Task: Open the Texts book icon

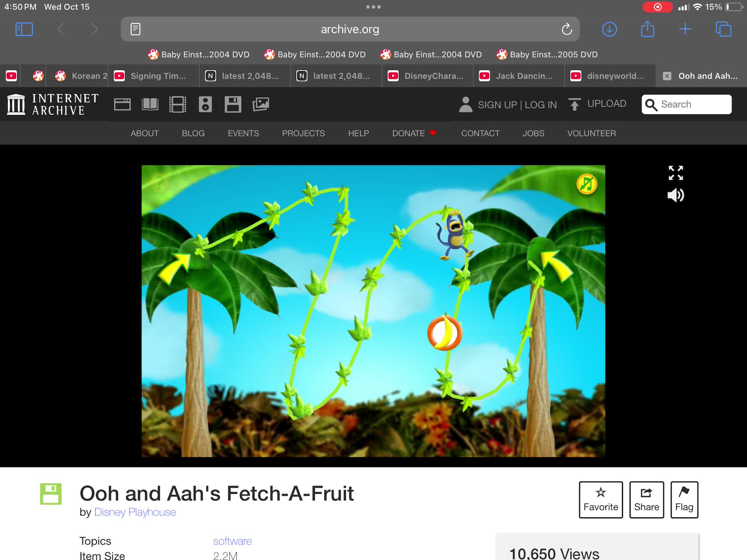Action: pos(150,104)
